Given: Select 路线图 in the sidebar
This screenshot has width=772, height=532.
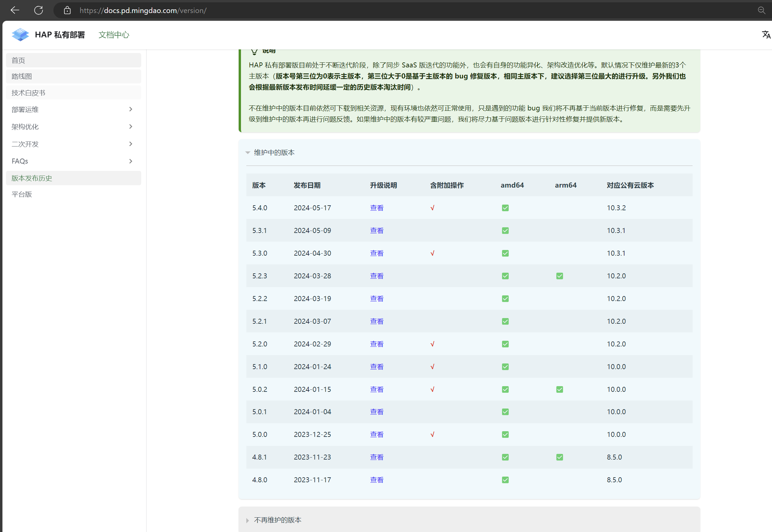Looking at the screenshot, I should pos(22,76).
